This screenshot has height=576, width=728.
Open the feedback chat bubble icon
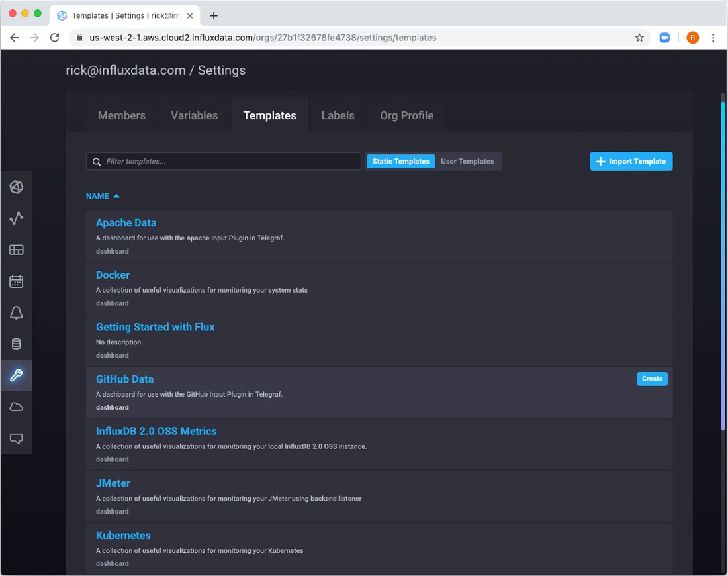[x=17, y=438]
